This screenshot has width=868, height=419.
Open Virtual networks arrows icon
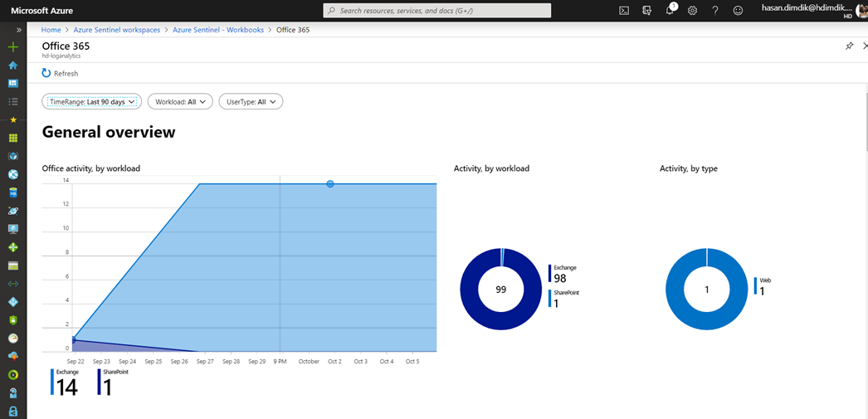tap(13, 284)
